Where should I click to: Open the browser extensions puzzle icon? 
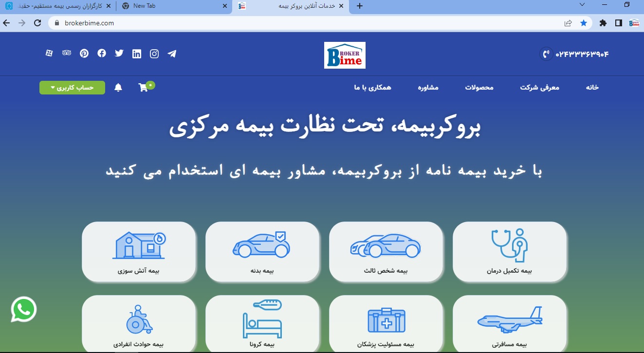(x=603, y=23)
